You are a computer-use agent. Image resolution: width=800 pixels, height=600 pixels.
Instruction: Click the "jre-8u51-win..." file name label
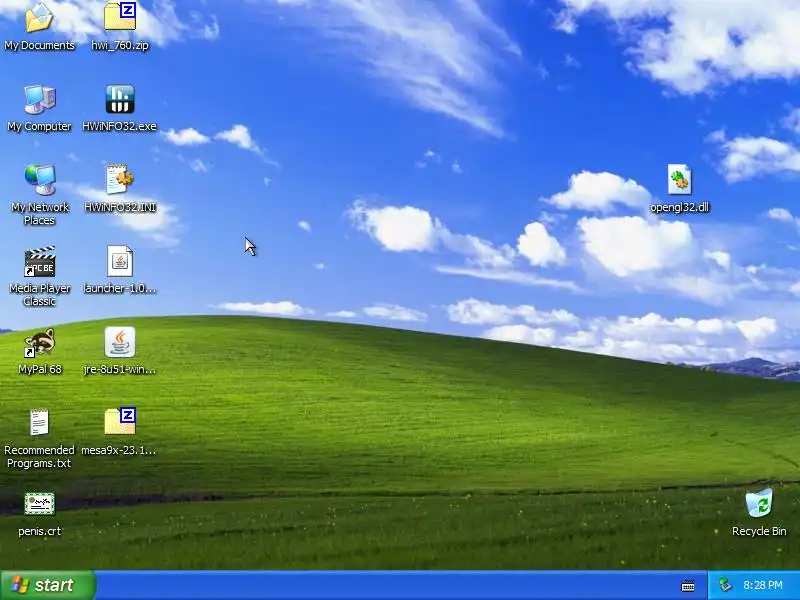[120, 369]
